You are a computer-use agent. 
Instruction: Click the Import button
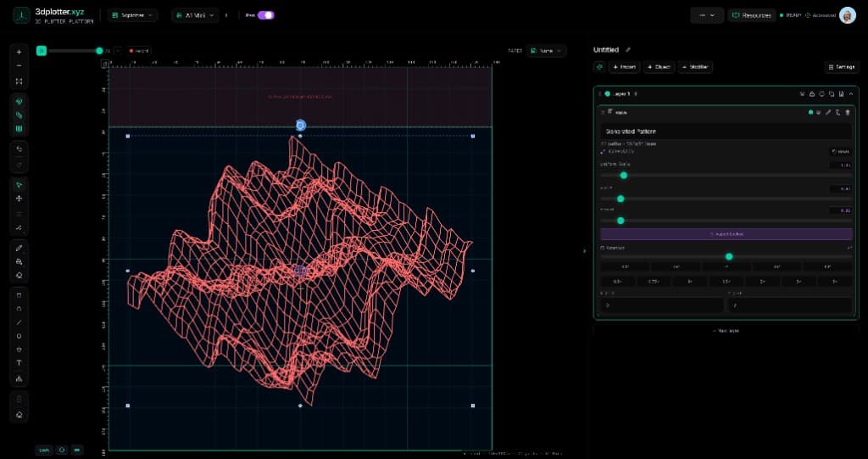pos(625,67)
